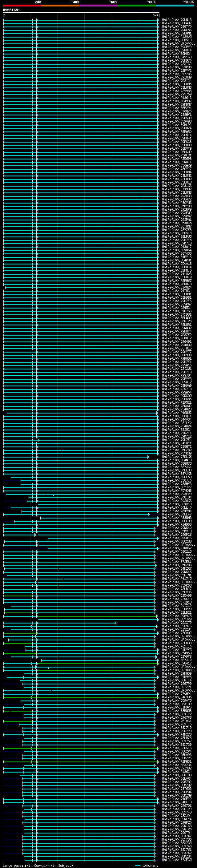Select hit label UniRef100_Q9XEV9
Image resolution: width=197 pixels, height=868 pixels.
tap(177, 494)
